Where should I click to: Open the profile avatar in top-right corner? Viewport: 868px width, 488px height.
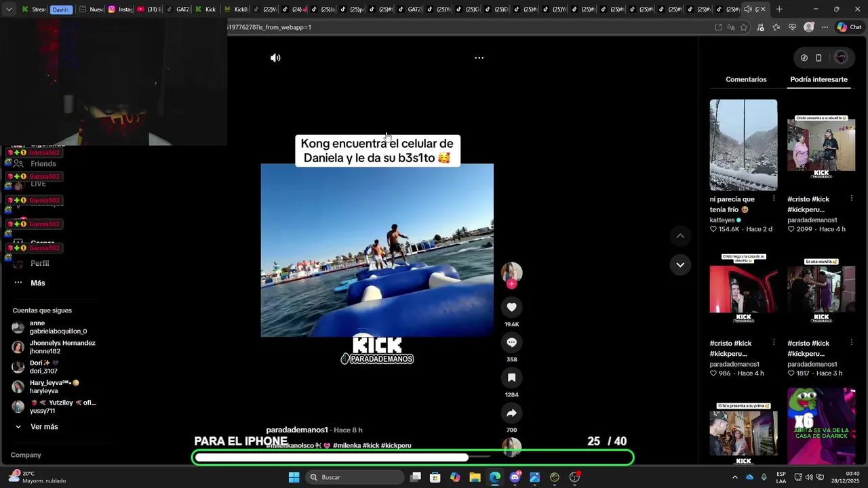click(841, 58)
